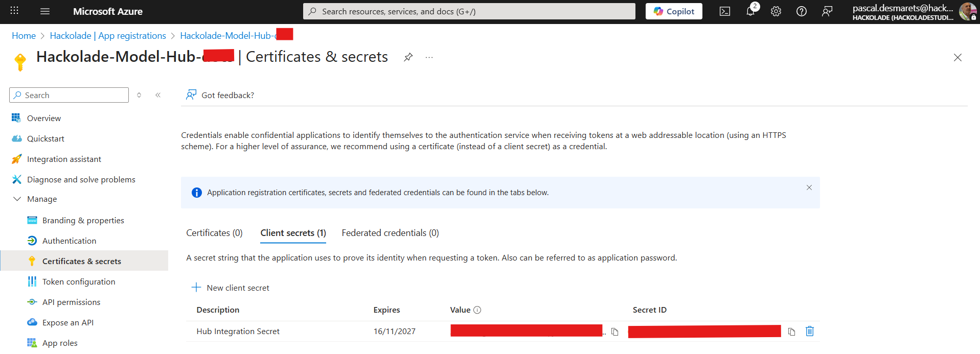
Task: Open the app launcher grid icon
Action: pyautogui.click(x=14, y=11)
